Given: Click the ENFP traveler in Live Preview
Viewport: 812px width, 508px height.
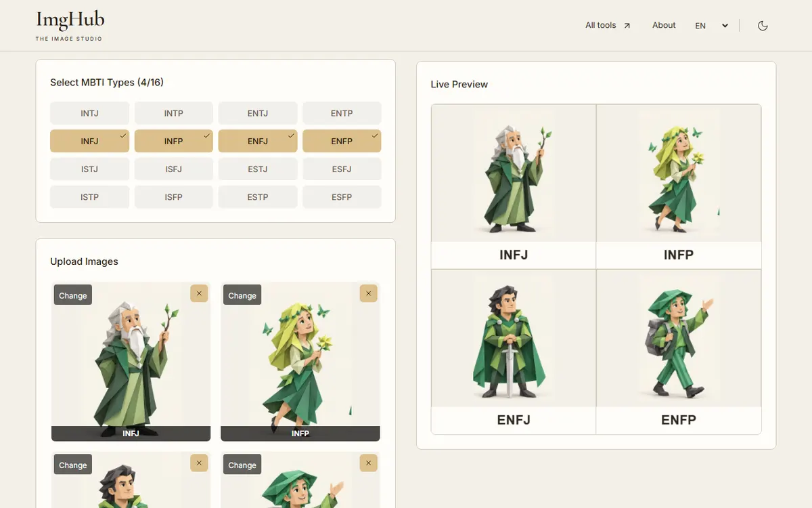Looking at the screenshot, I should (679, 339).
